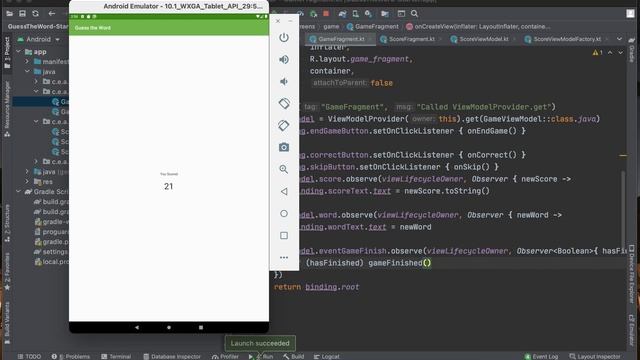Click the emulator power button
This screenshot has height=360, width=640.
click(284, 38)
